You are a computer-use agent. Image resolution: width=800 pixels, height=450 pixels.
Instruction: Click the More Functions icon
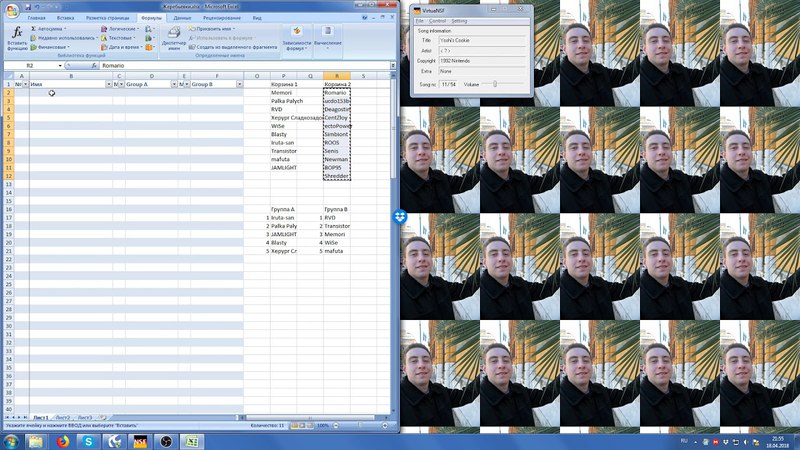(x=149, y=47)
